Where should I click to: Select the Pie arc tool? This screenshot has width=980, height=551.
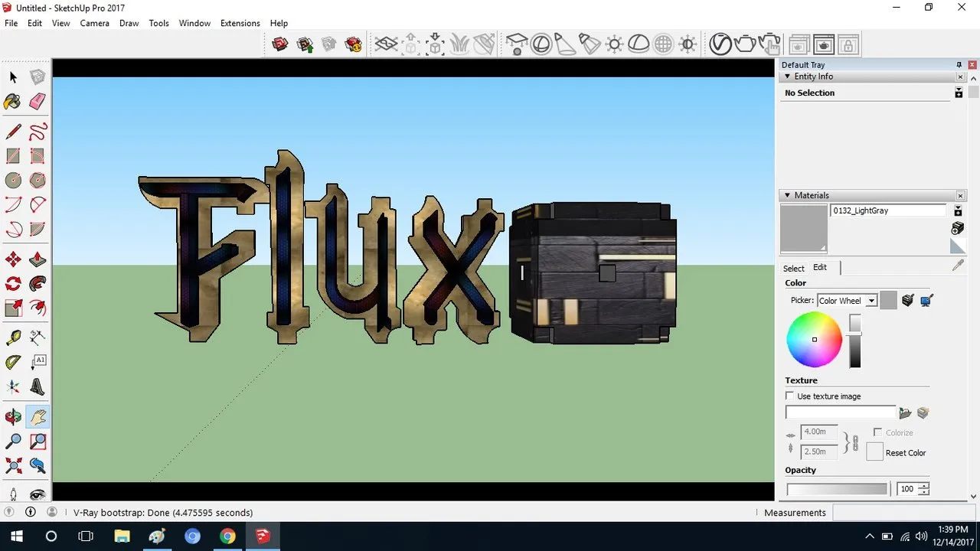tap(38, 230)
